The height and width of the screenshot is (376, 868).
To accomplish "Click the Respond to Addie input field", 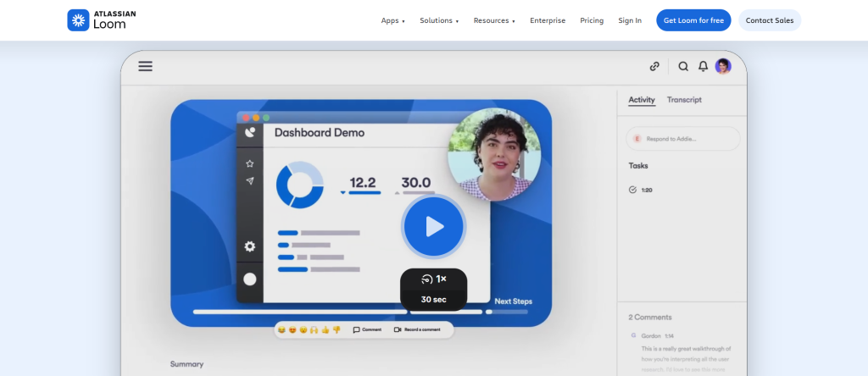I will click(683, 138).
